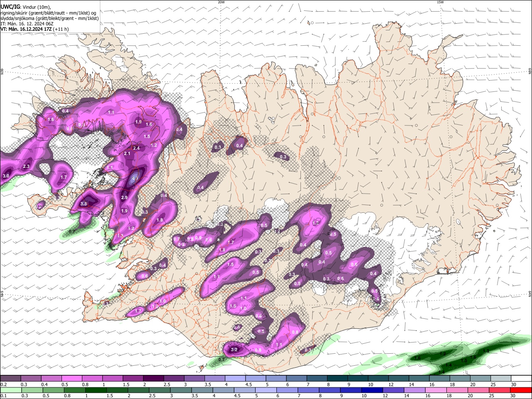This screenshot has height=399, width=532.
Task: Click the lower scale blue swatch labeled 8
Action: coord(329,390)
